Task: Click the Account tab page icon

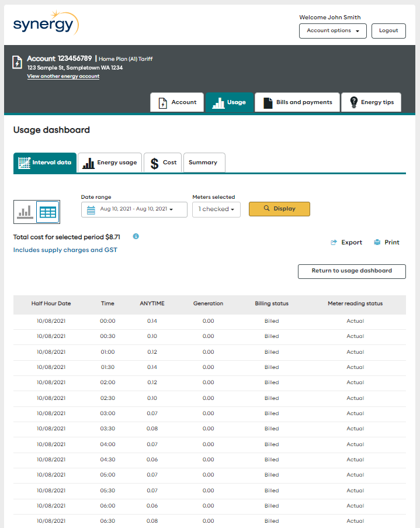Action: pyautogui.click(x=163, y=103)
